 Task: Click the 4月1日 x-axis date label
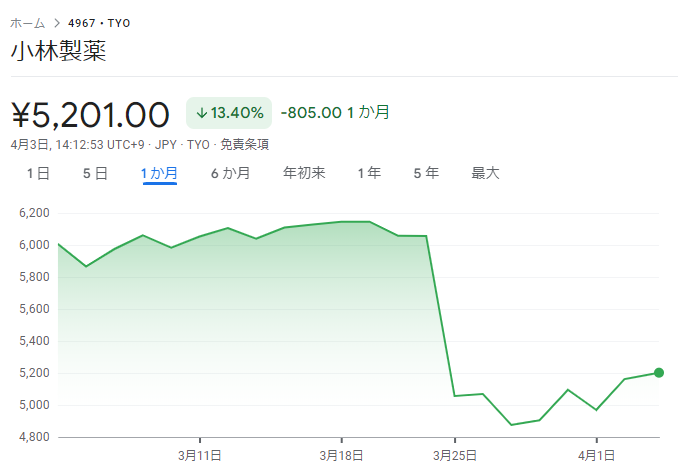tap(596, 455)
